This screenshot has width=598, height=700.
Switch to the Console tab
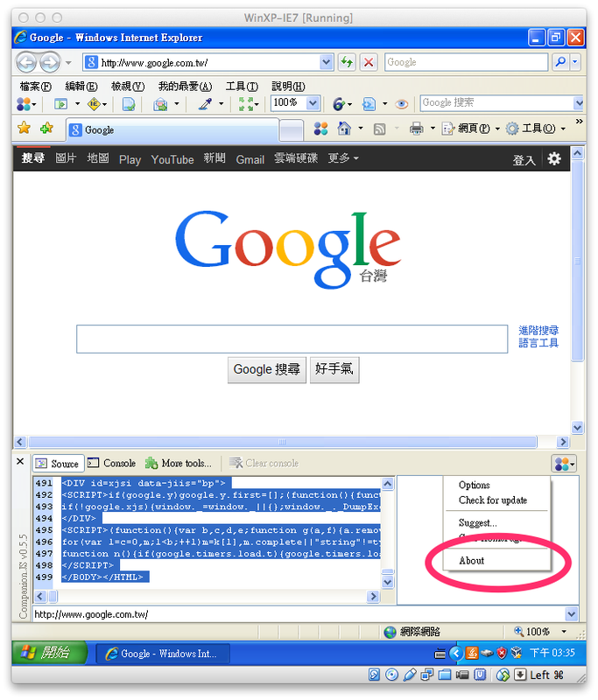(x=112, y=464)
